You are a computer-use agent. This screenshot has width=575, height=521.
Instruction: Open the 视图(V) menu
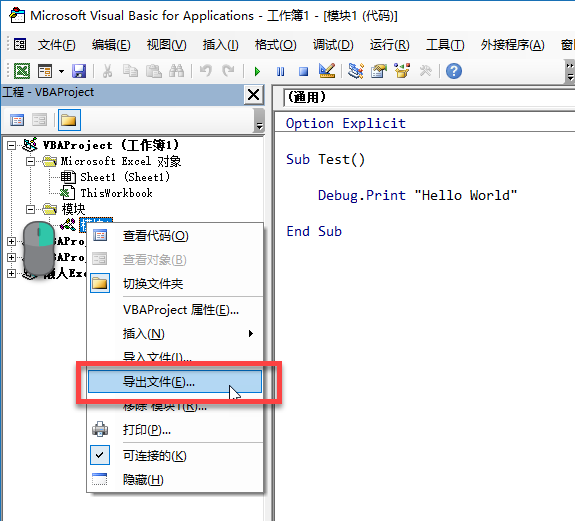[166, 45]
